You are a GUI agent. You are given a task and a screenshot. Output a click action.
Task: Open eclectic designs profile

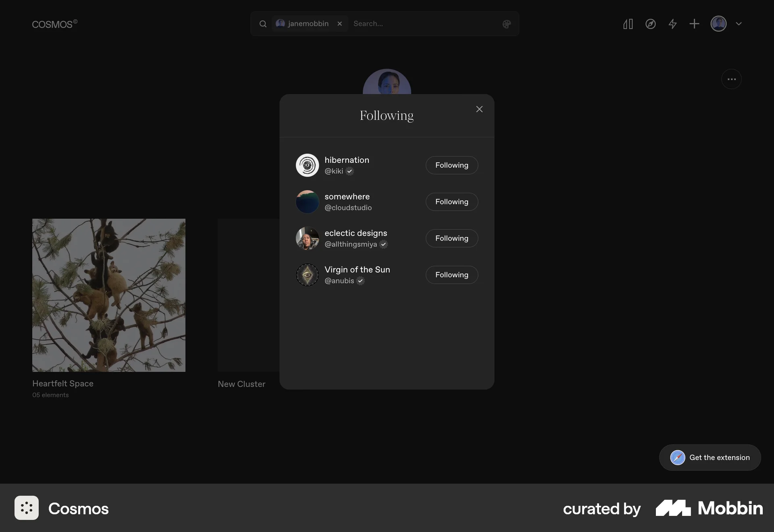click(x=356, y=233)
